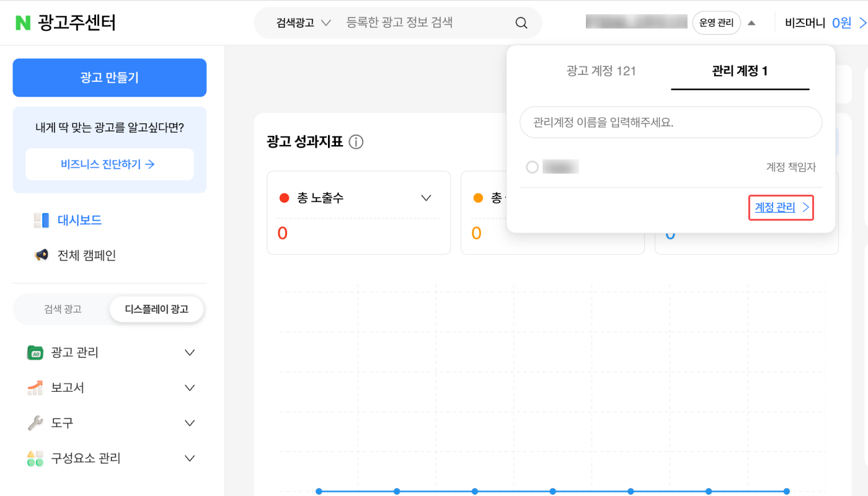Collapse the account panel with the up arrow
Viewport: 868px width, 496px height.
point(751,23)
